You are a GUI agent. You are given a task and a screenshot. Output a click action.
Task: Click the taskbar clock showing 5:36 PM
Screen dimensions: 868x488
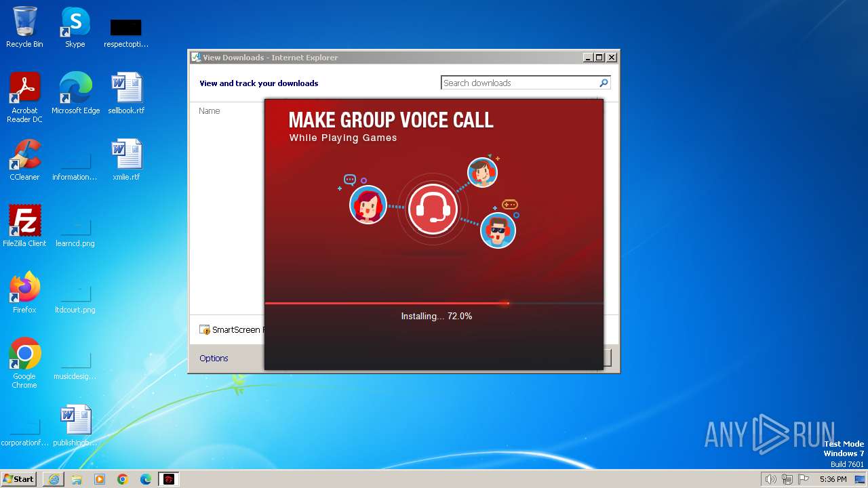tap(833, 479)
